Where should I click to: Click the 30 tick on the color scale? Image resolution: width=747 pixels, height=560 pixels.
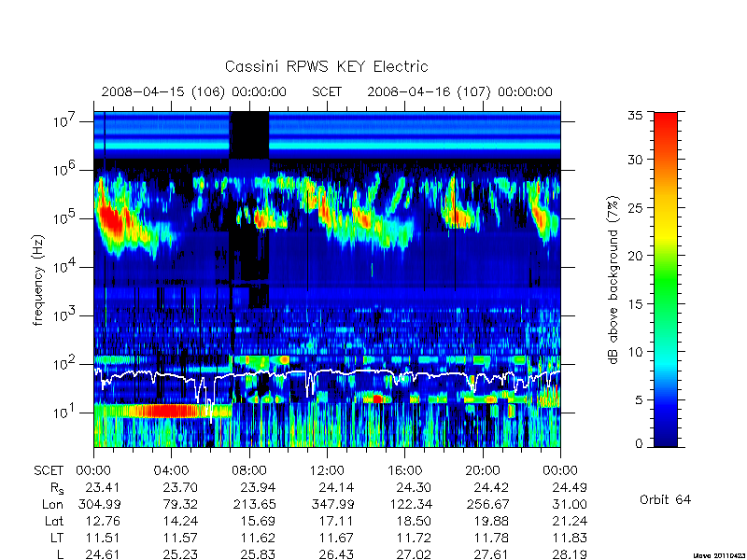click(x=635, y=160)
